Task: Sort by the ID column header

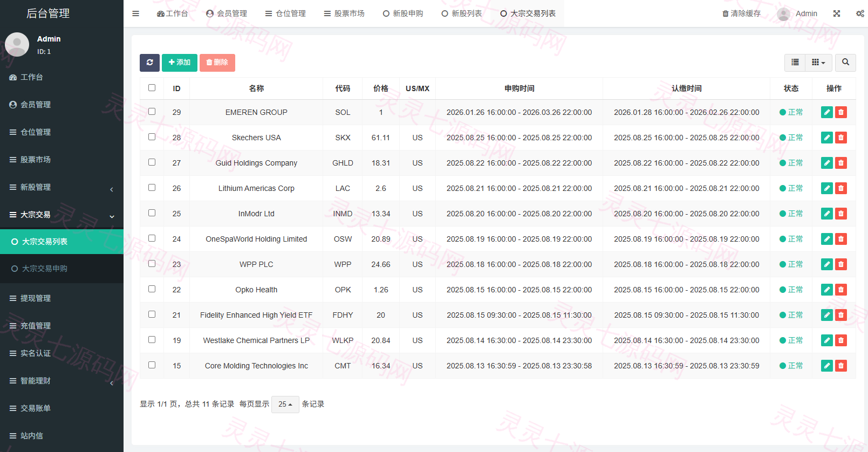Action: (176, 88)
